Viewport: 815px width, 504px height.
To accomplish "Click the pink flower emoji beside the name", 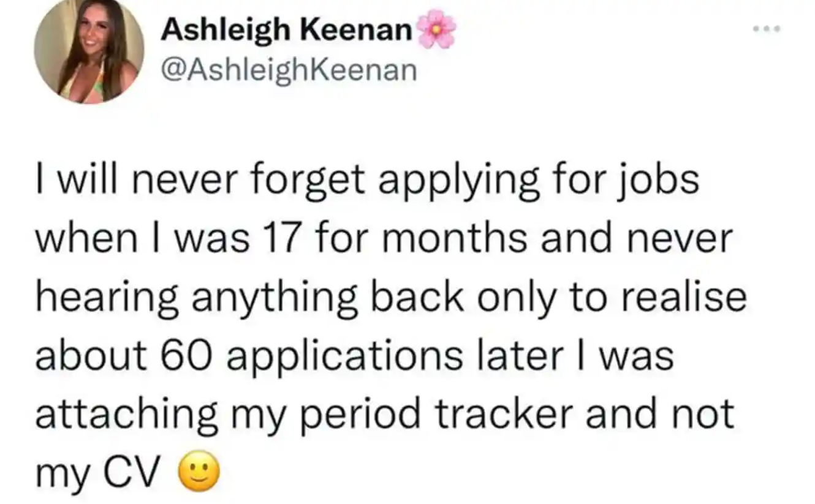I will tap(436, 29).
